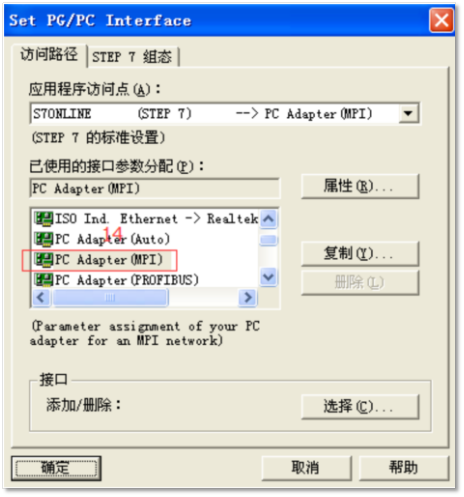Click the PC Adapter(MPI) network card icon
This screenshot has height=497, width=464.
point(43,260)
